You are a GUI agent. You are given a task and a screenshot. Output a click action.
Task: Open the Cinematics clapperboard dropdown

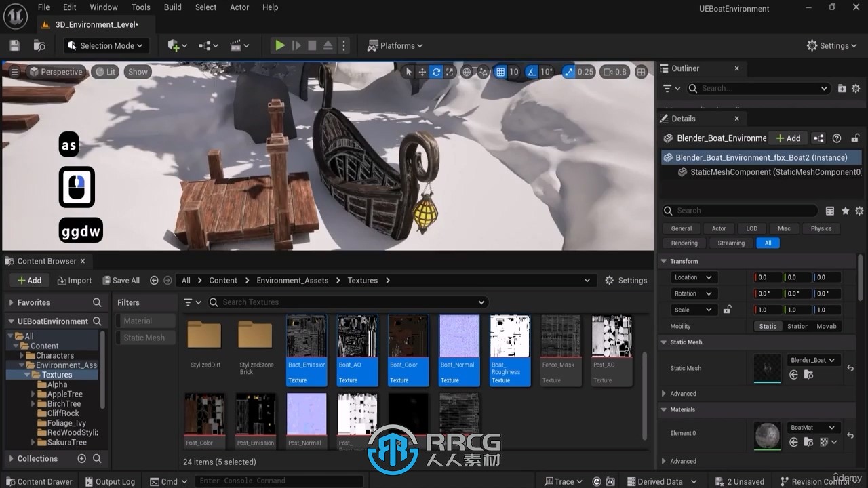tap(239, 45)
